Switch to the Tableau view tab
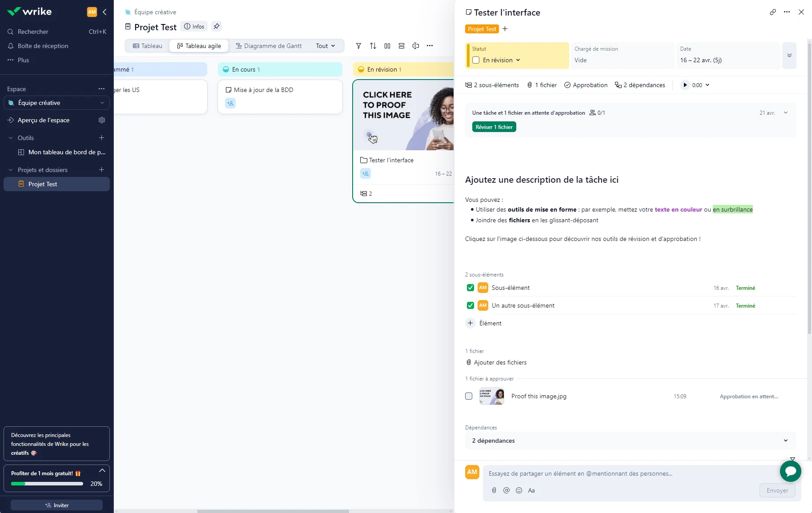Viewport: 812px width, 513px height. [x=148, y=46]
